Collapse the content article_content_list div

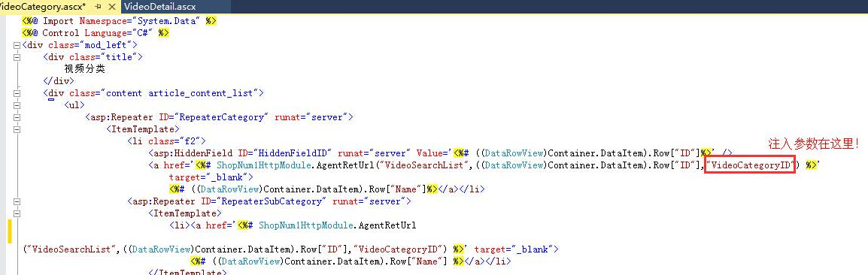coord(17,93)
